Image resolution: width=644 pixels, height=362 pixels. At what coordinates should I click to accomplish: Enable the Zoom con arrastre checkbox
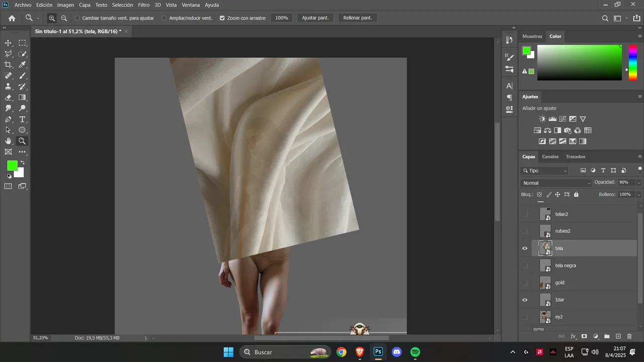222,18
